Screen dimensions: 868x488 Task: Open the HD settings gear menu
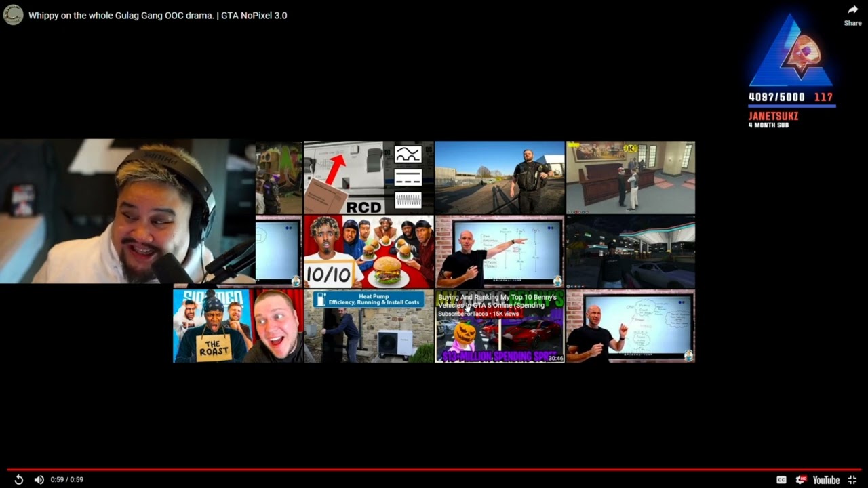coord(801,480)
